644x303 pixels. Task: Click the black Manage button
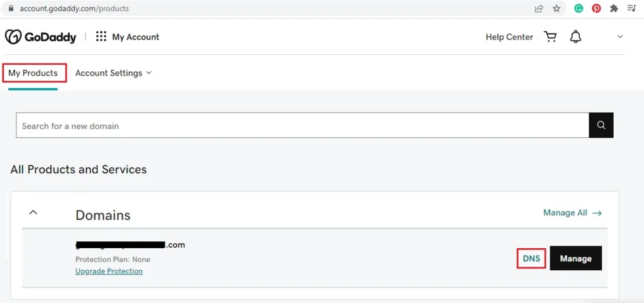click(x=576, y=258)
